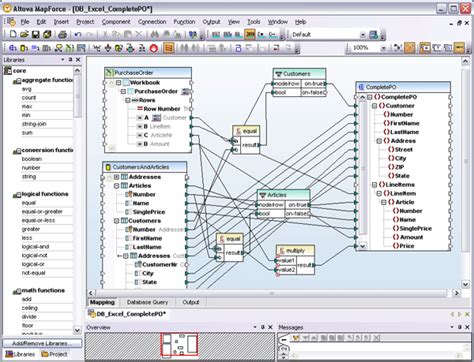Open the Component menu
The image size is (474, 362).
pos(116,22)
